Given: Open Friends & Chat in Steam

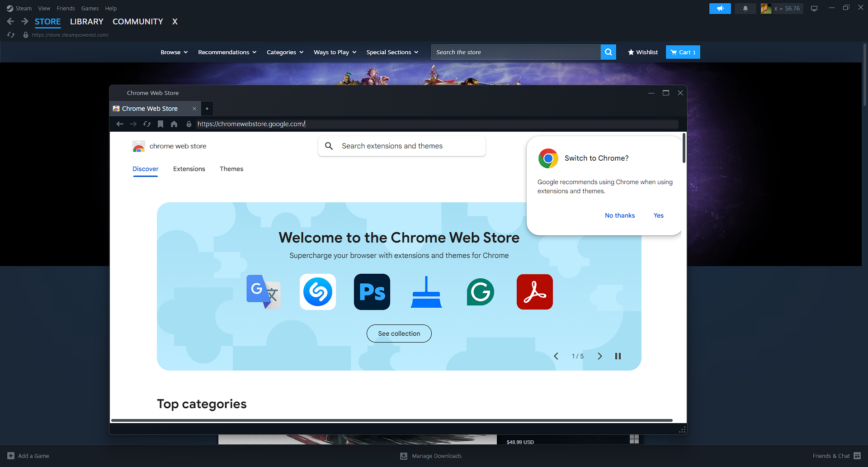Looking at the screenshot, I should (x=836, y=456).
